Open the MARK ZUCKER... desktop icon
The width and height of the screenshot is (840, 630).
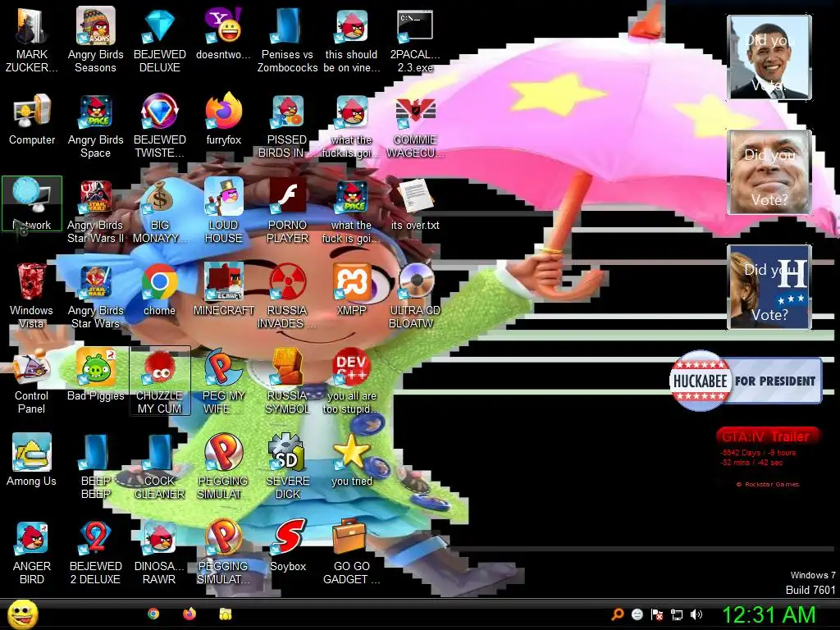pyautogui.click(x=32, y=39)
